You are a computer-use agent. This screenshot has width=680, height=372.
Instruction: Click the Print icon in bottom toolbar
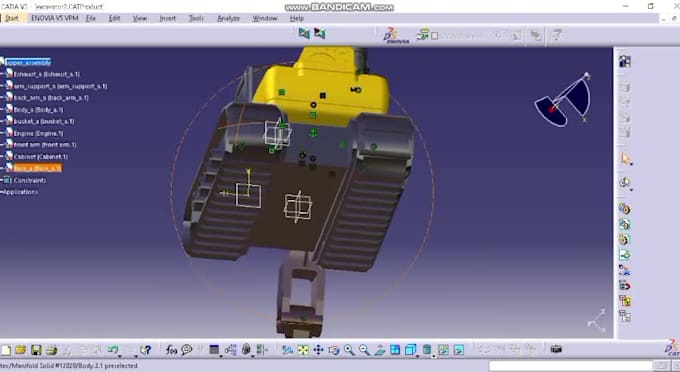(x=52, y=350)
